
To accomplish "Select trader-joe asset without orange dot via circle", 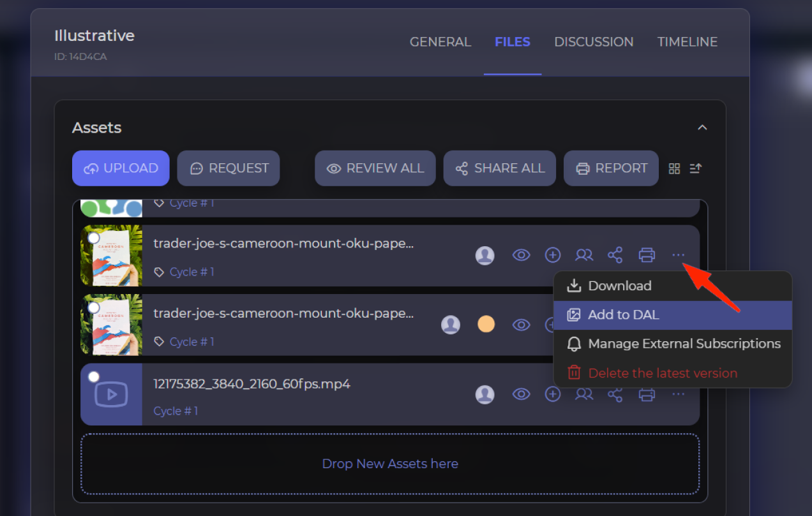I will 94,238.
